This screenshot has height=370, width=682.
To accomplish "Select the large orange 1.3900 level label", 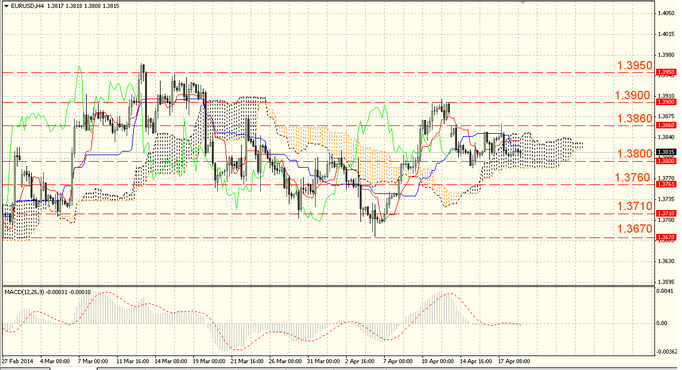I will (x=633, y=95).
